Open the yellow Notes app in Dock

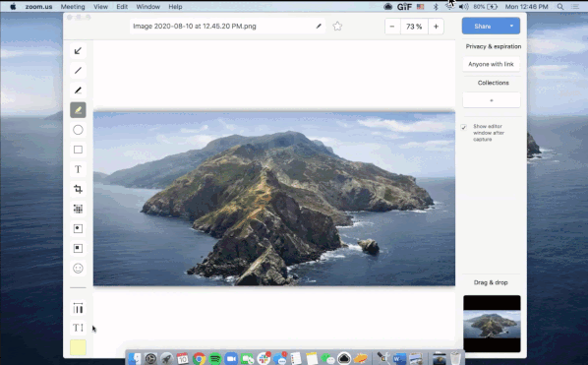(x=312, y=359)
